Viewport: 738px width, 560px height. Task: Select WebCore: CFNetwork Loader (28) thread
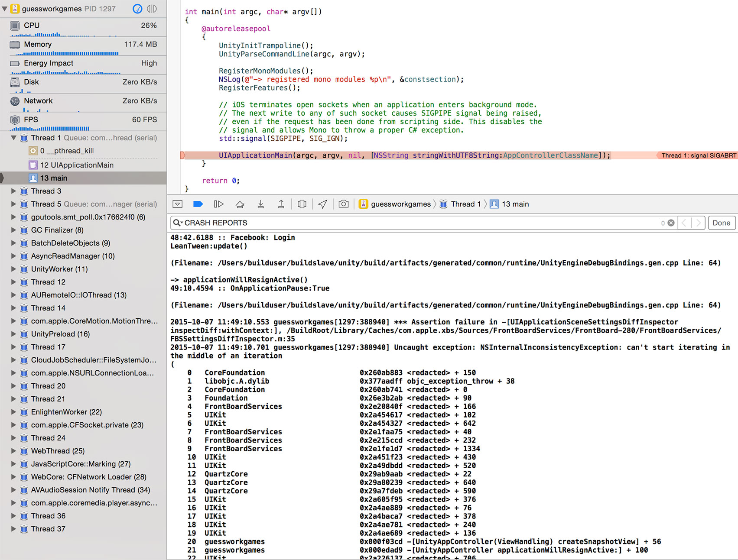(x=83, y=477)
